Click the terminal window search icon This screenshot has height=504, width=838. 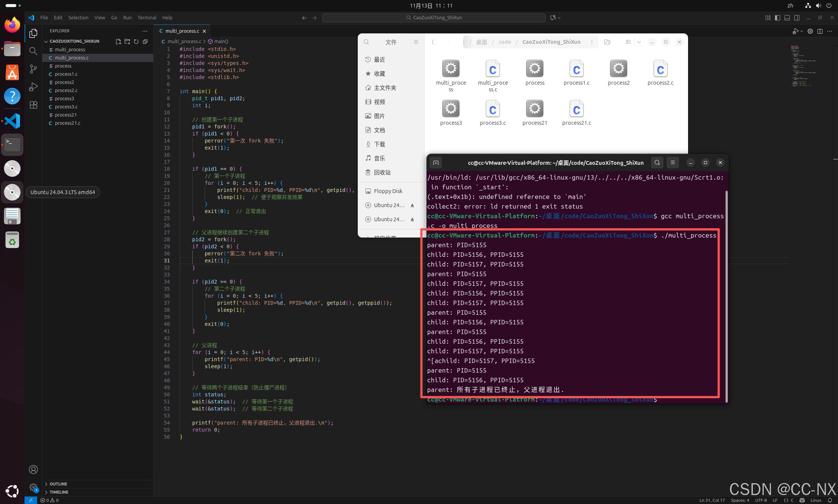(657, 163)
